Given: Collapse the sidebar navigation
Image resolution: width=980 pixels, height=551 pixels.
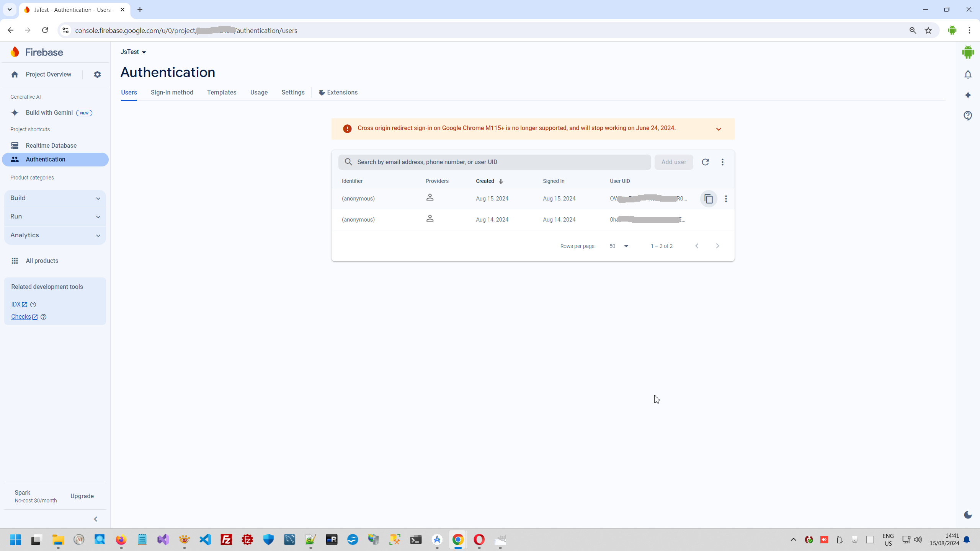Looking at the screenshot, I should pyautogui.click(x=96, y=519).
